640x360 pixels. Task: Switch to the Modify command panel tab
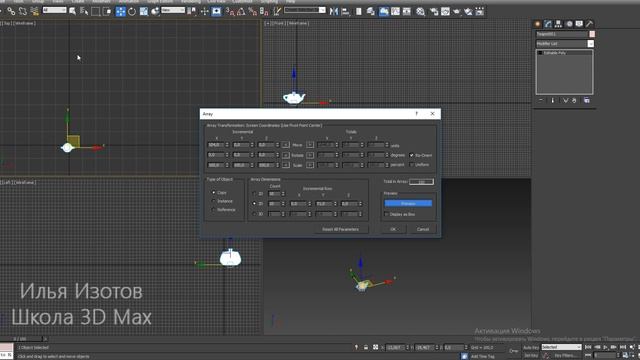click(548, 24)
